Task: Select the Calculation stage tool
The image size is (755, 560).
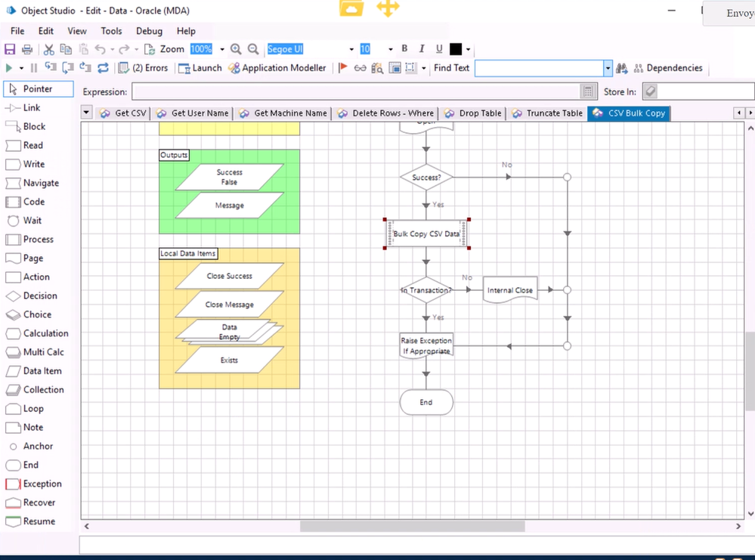Action: pyautogui.click(x=37, y=333)
